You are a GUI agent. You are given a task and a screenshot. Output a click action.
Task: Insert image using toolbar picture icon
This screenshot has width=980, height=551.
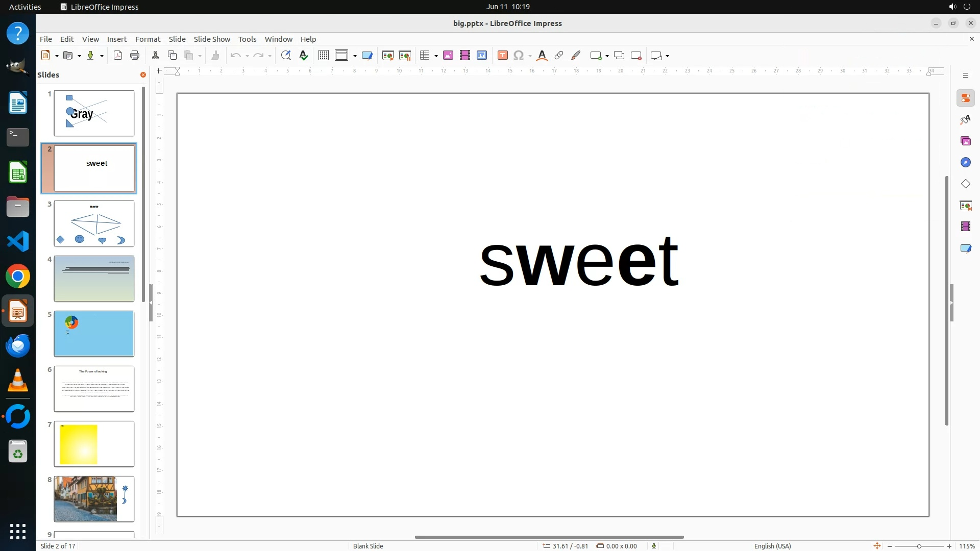tap(448, 56)
